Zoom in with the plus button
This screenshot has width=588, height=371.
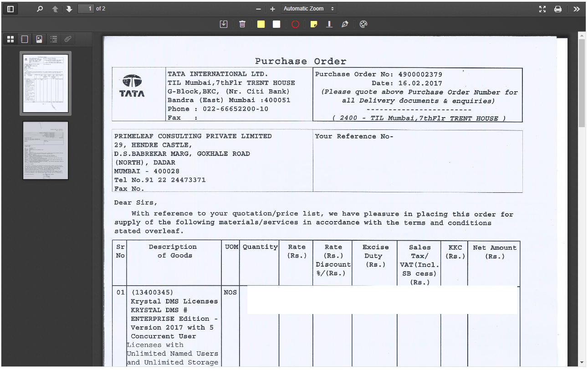tap(272, 9)
